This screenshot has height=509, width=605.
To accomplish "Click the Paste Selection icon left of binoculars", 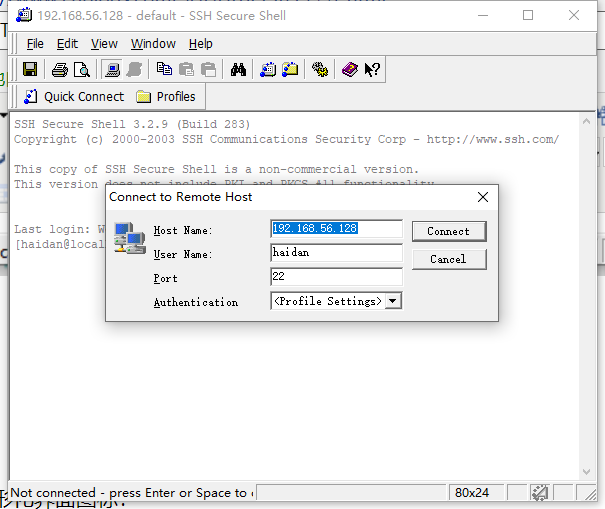I will coord(209,70).
